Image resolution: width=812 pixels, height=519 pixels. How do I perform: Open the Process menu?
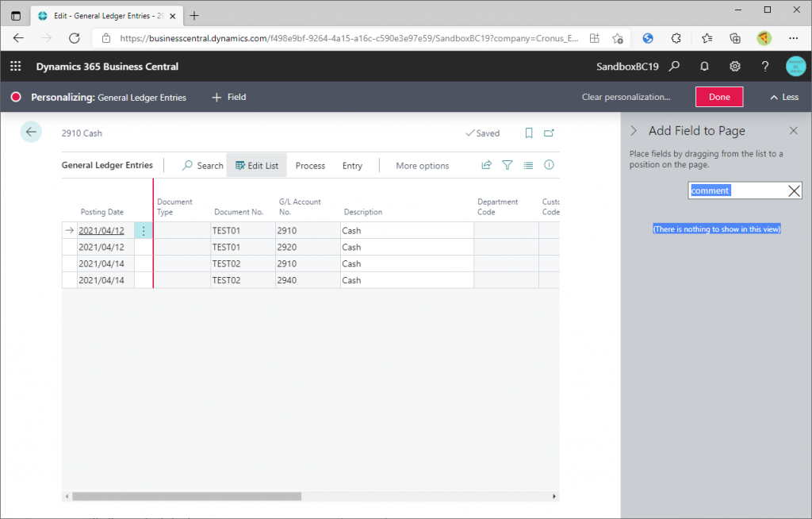pos(310,166)
